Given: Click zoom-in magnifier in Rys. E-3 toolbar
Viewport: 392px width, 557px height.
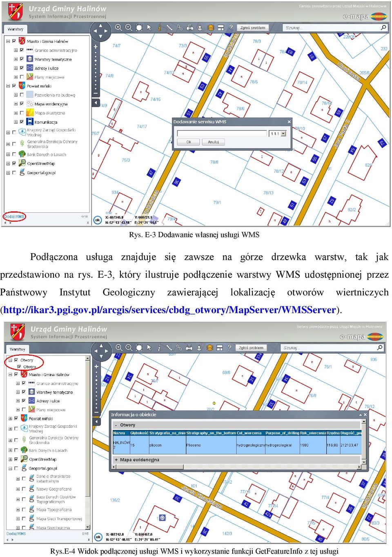Looking at the screenshot, I should (118, 27).
